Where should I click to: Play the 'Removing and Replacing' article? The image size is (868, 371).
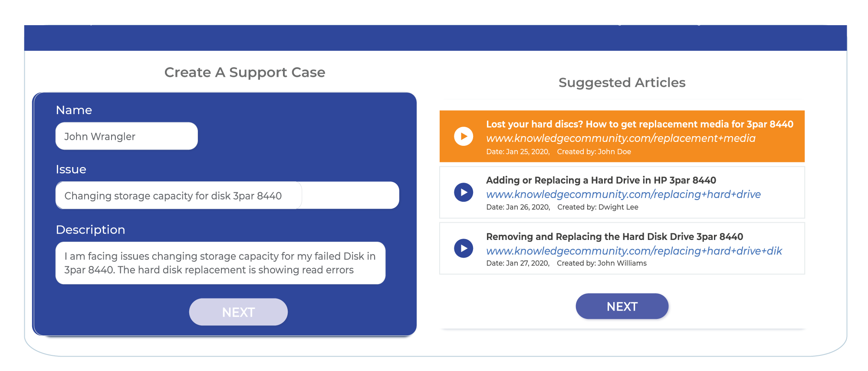[x=464, y=248]
